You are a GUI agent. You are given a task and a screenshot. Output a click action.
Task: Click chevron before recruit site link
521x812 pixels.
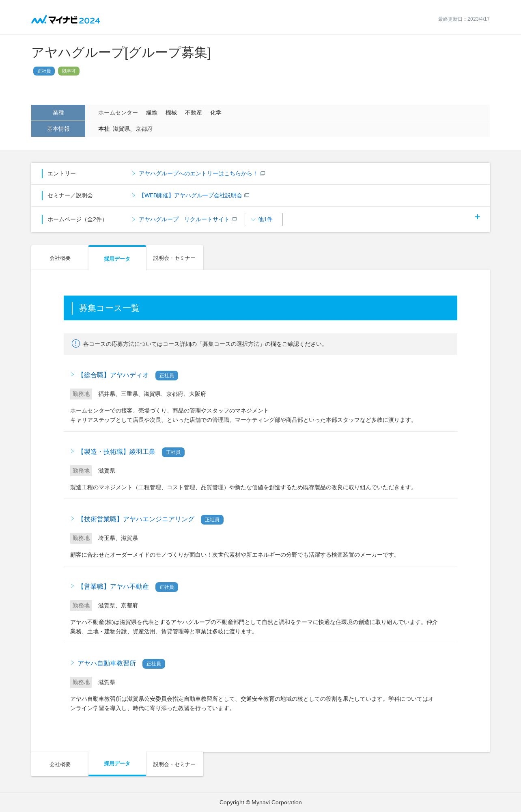point(133,219)
